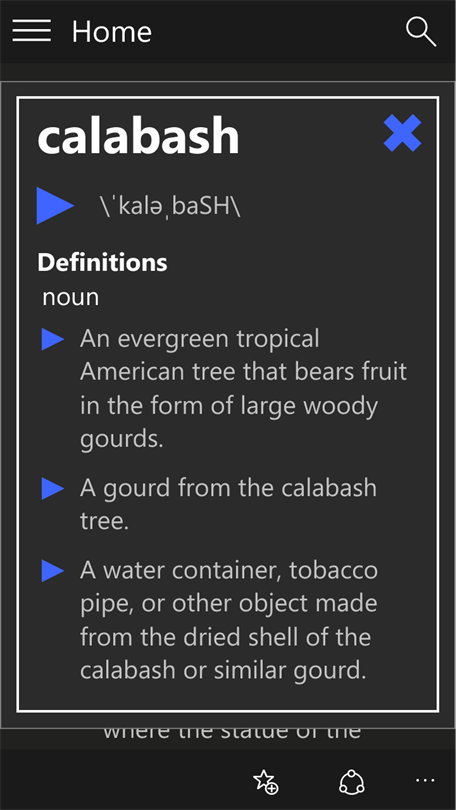Click the Home title in header
The height and width of the screenshot is (810, 456).
click(112, 32)
